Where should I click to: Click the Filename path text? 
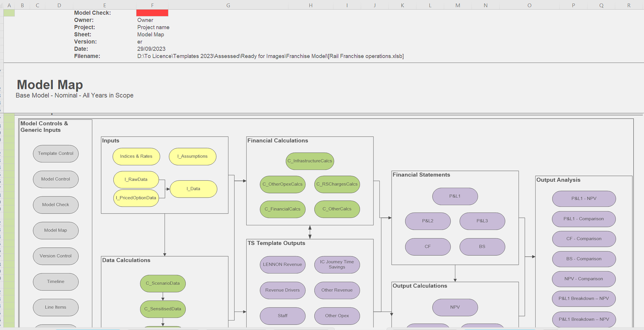coord(271,56)
